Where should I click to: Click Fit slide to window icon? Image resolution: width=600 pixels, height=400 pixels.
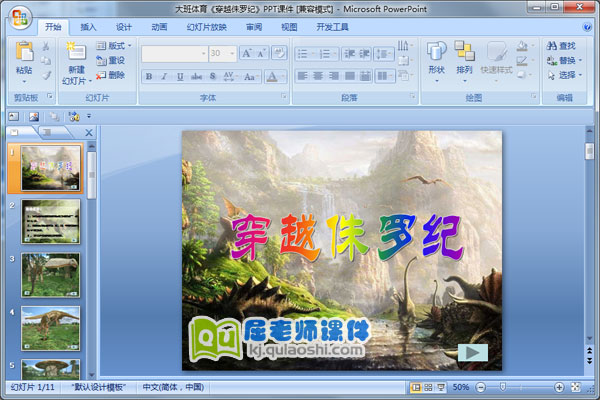pos(574,387)
